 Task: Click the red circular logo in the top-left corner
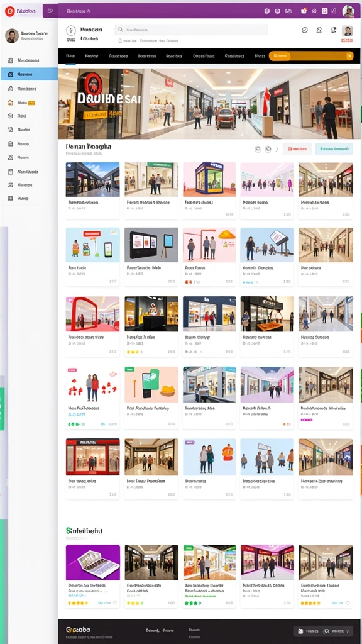9,11
